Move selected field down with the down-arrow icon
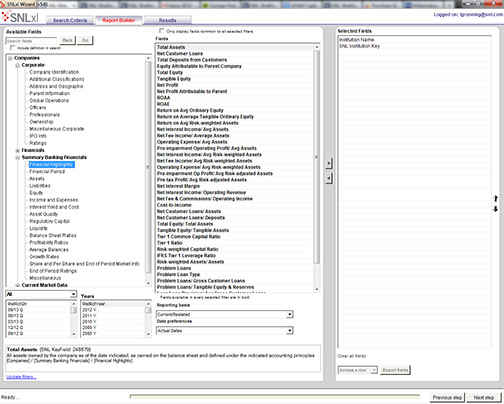 [x=496, y=209]
